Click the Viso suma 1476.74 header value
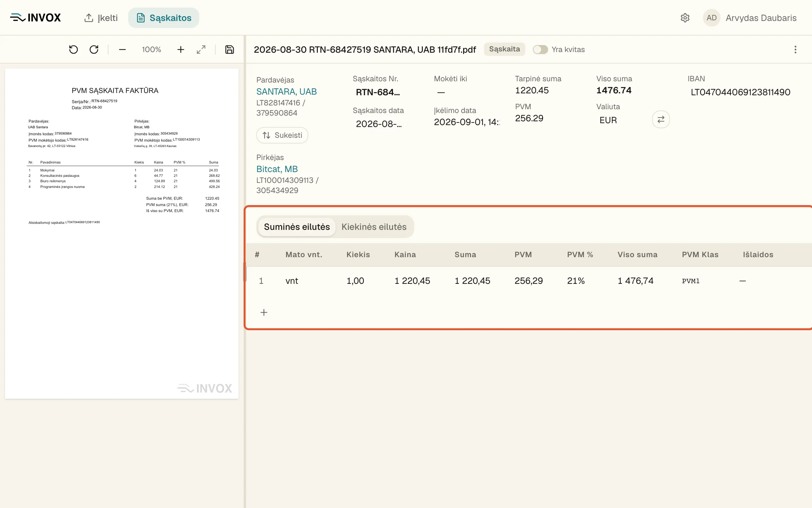Screen dimensions: 812x508 [x=614, y=90]
